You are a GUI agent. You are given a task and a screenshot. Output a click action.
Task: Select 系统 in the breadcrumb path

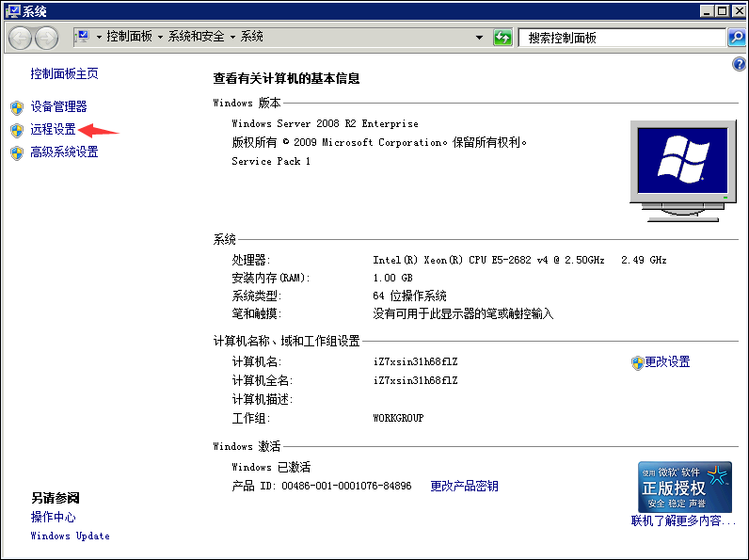click(x=252, y=37)
